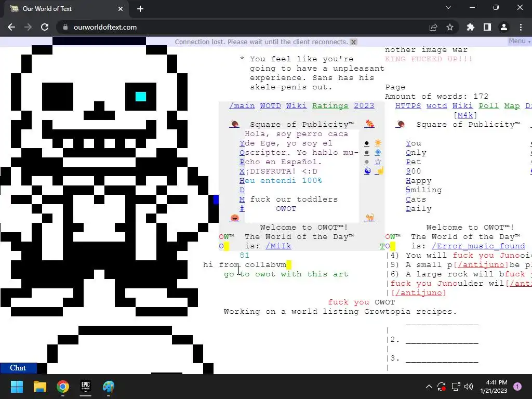532x399 pixels.
Task: Open the green Ratings link
Action: [330, 106]
